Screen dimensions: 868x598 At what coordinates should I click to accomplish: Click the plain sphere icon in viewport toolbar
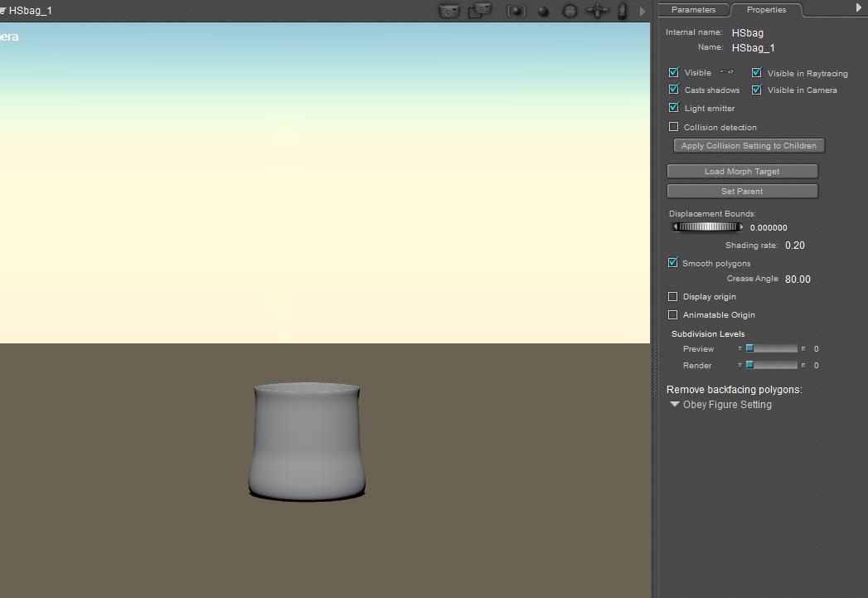click(543, 12)
